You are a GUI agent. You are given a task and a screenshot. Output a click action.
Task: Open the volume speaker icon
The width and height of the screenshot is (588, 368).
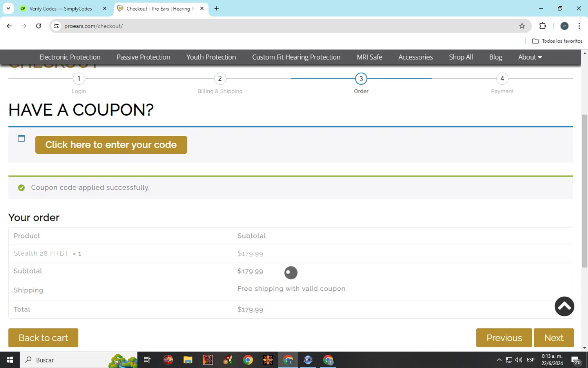tap(519, 360)
